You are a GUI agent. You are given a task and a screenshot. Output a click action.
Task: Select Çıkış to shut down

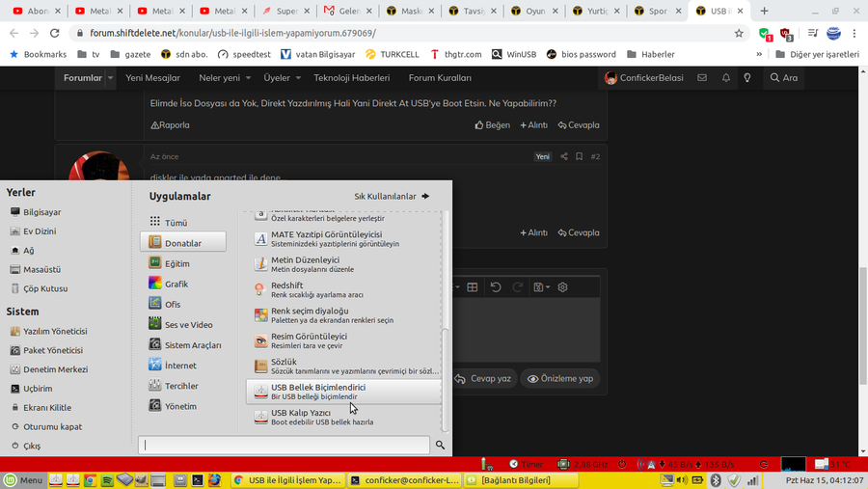pos(25,446)
